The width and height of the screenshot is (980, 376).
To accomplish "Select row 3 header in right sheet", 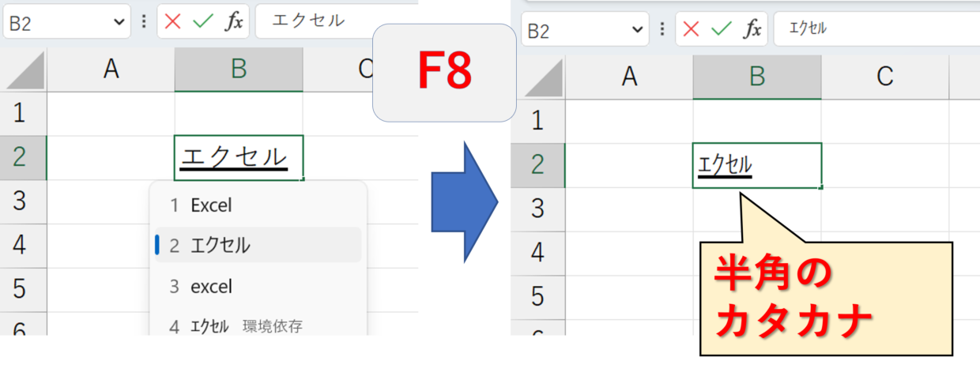I will (x=537, y=209).
